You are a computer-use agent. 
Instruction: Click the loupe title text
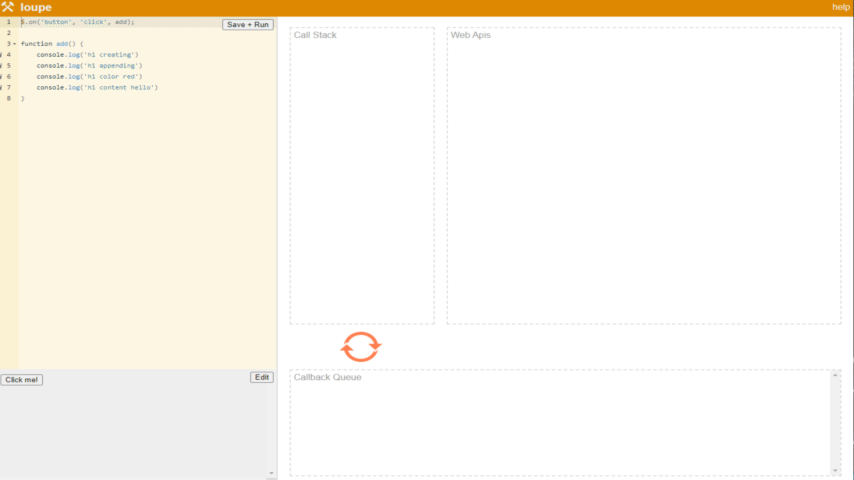tap(36, 7)
